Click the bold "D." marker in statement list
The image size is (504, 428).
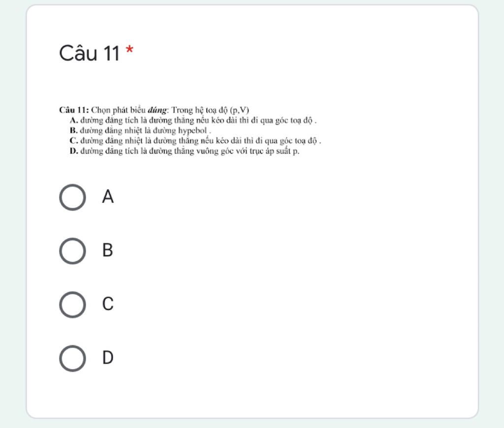[x=74, y=151]
